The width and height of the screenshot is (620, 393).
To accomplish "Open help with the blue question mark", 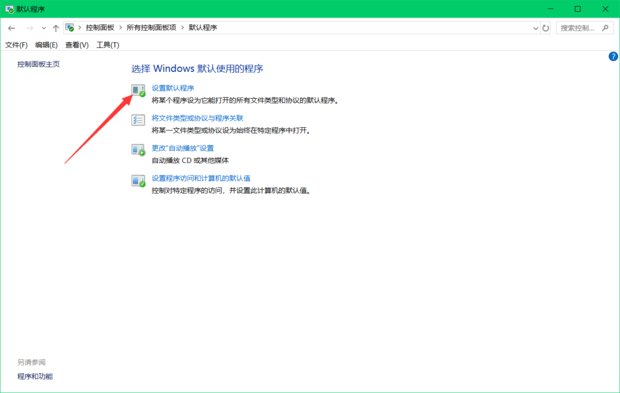I will [x=613, y=57].
